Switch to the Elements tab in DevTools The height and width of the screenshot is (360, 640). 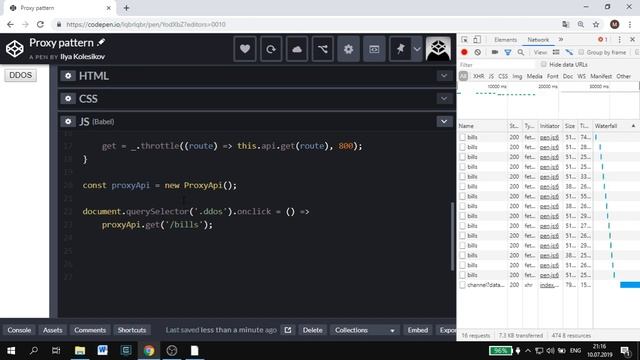tap(505, 40)
